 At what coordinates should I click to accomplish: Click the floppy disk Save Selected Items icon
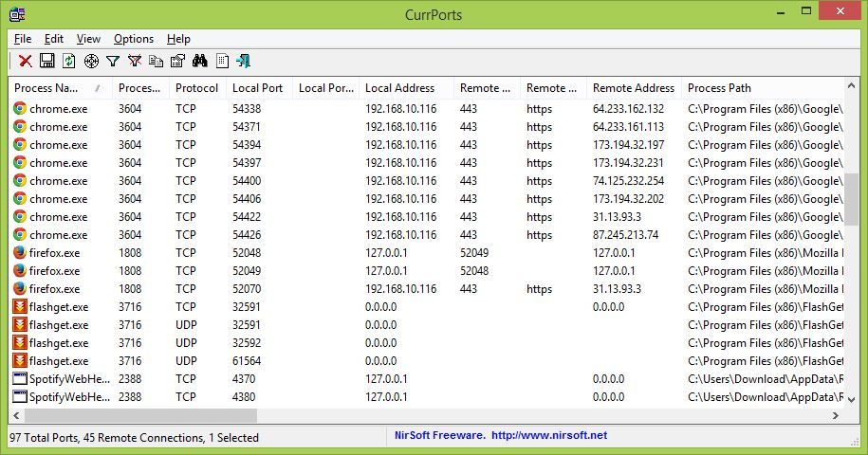tap(47, 61)
